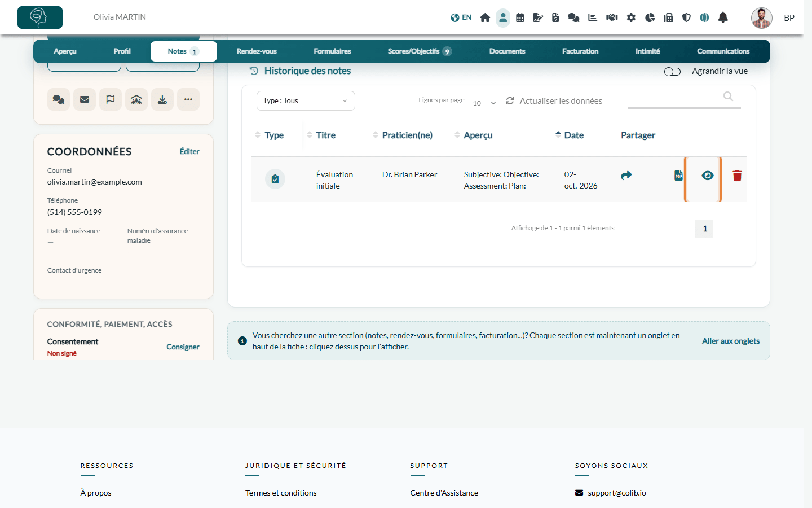Open Centre d'Assistance footer link
Viewport: 812px width, 508px height.
[444, 493]
